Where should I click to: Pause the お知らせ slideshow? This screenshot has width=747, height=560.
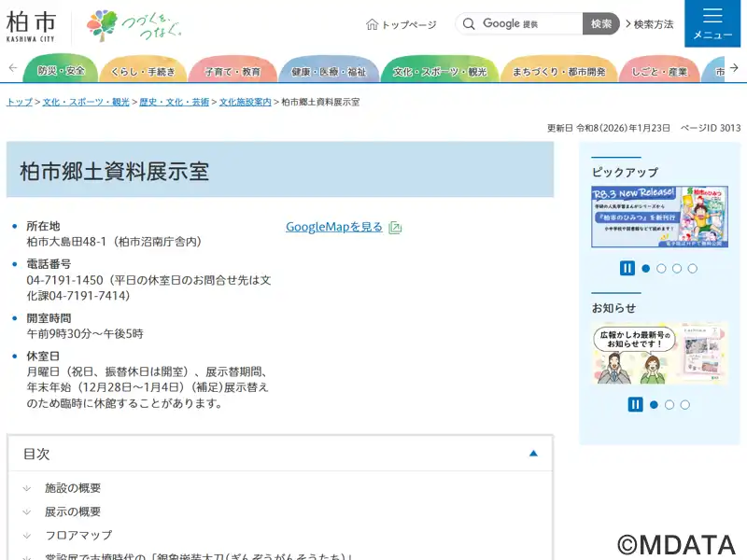point(635,405)
